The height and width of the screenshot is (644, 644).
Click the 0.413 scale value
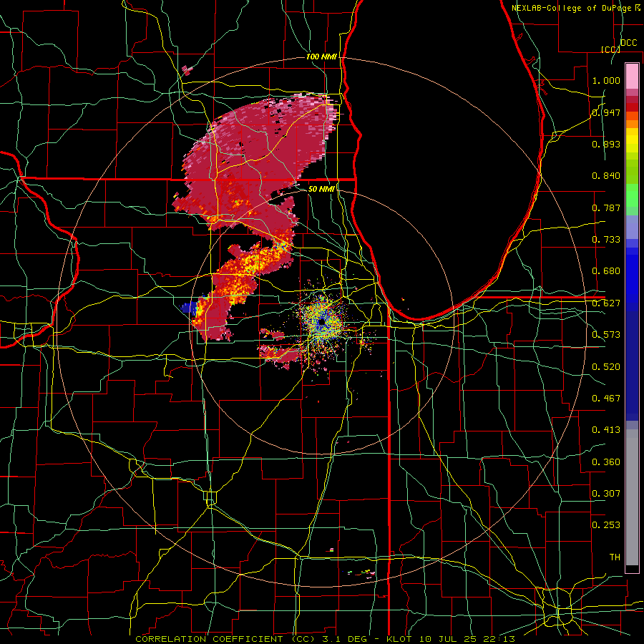[606, 430]
